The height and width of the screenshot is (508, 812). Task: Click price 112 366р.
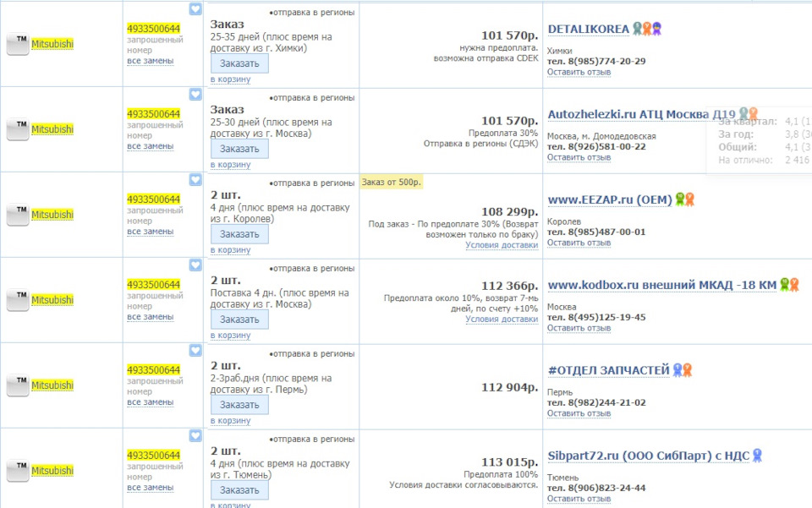pos(509,286)
